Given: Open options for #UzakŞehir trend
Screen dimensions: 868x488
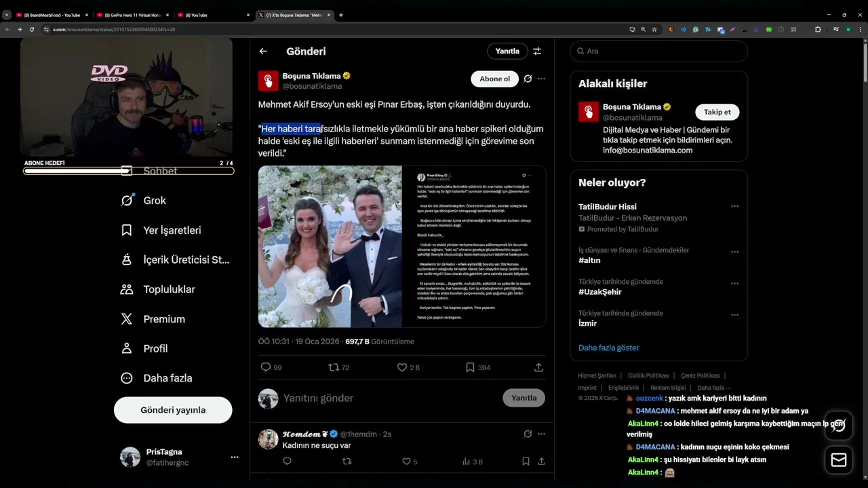Looking at the screenshot, I should coord(734,283).
